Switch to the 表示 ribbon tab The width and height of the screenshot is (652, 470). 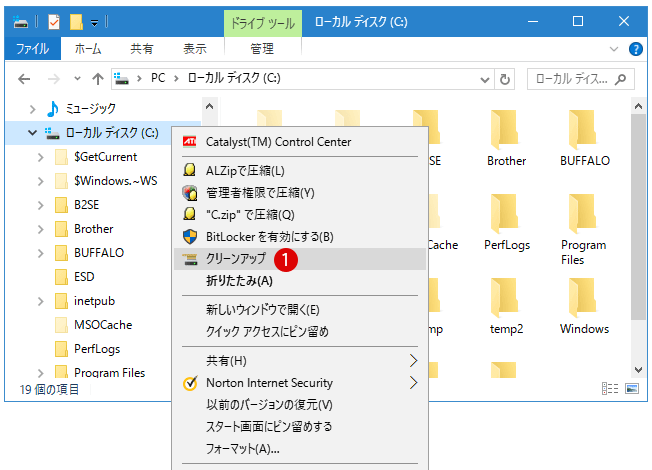point(195,49)
